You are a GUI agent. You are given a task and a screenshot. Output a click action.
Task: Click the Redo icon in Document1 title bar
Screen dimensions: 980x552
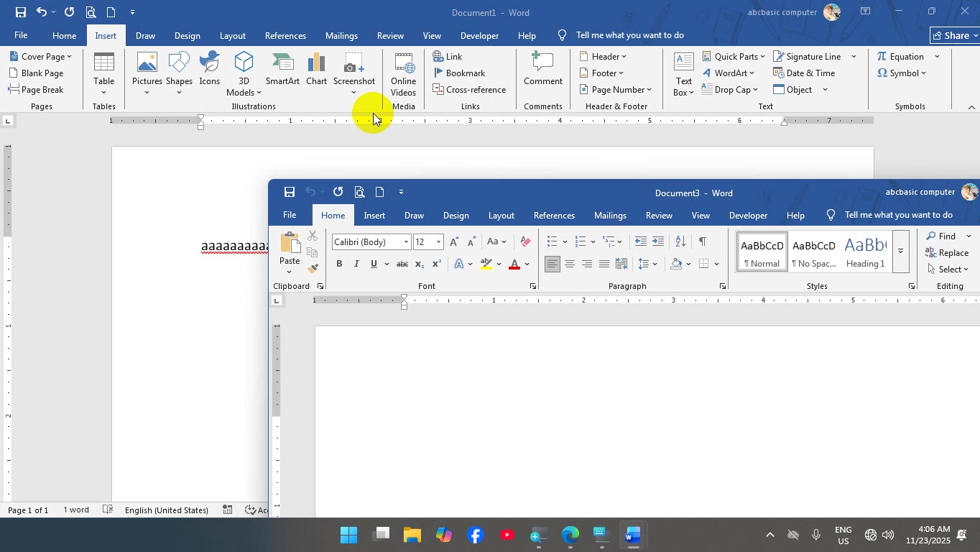pos(69,12)
